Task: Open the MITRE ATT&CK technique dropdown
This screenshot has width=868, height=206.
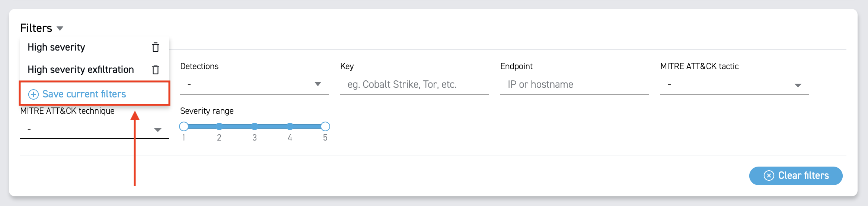Action: point(157,130)
